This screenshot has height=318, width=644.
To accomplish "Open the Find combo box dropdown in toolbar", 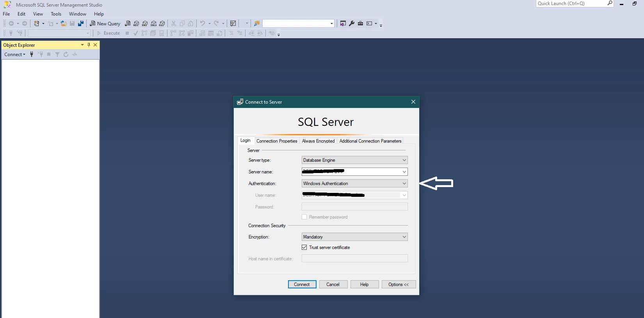I will tap(332, 23).
